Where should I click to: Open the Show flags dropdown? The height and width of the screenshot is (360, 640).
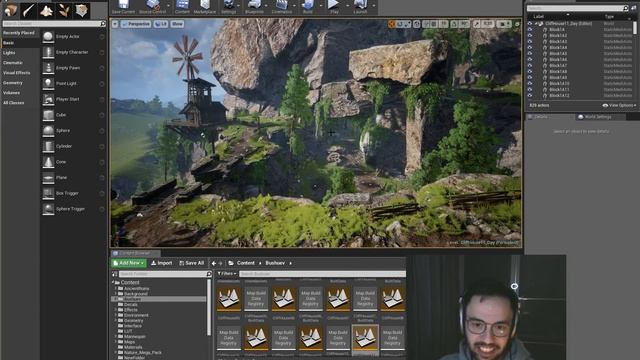point(177,24)
